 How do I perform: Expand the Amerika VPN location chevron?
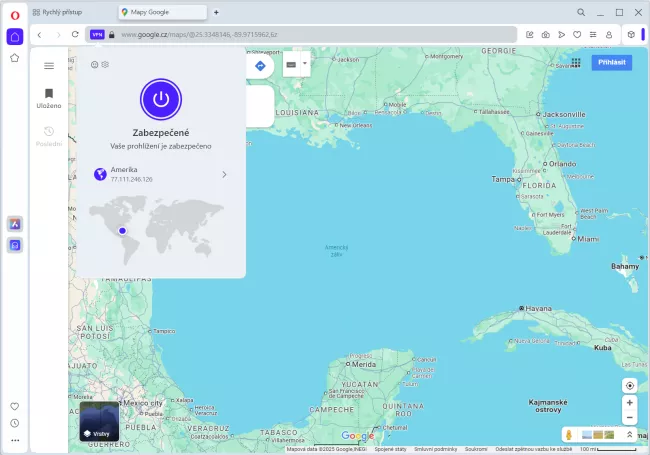pos(224,175)
